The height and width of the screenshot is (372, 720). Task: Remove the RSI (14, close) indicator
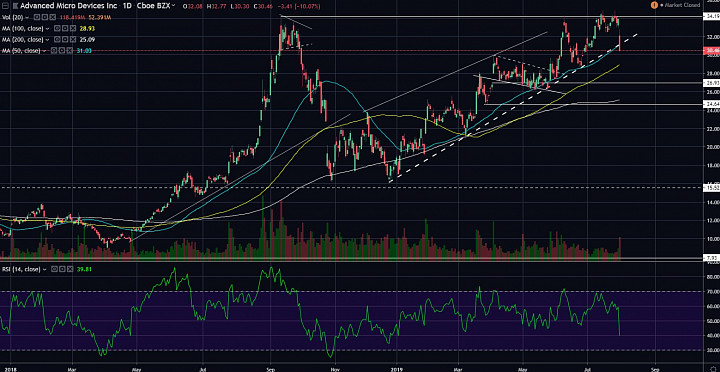70,269
